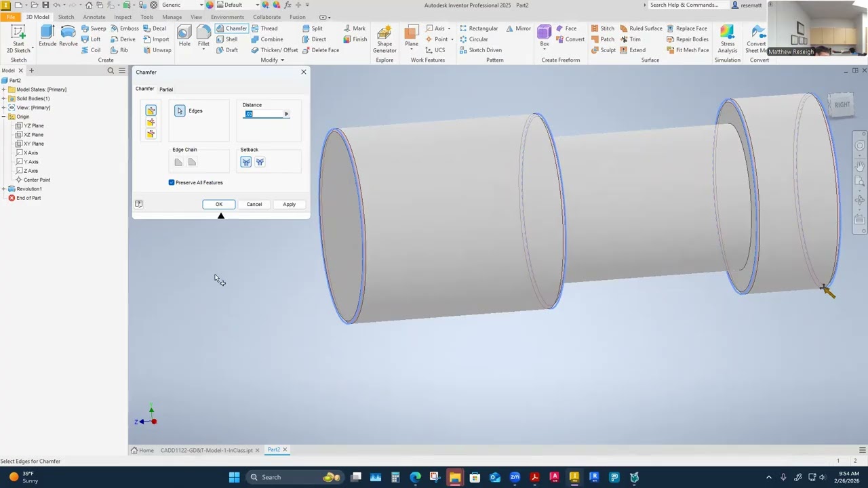Screen dimensions: 868x488
Task: Open Stress Analysis
Action: pyautogui.click(x=727, y=39)
